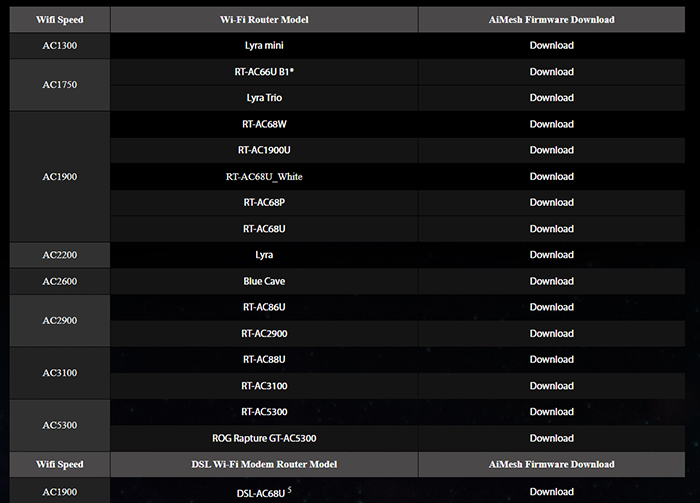
Task: Click Download for RT-AC68P model
Action: (x=551, y=203)
